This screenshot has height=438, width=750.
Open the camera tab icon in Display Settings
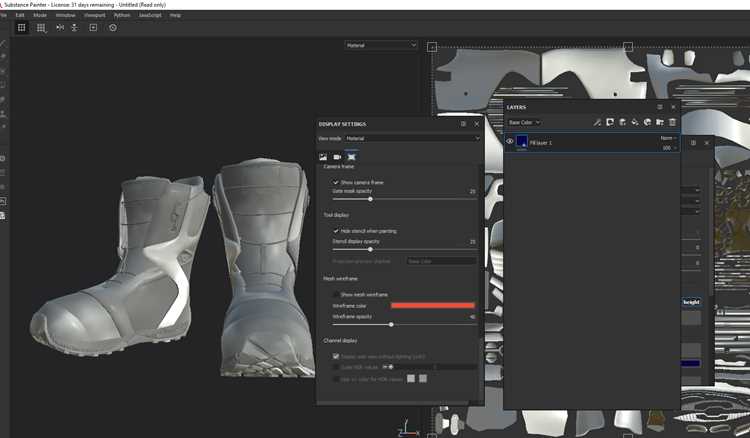click(337, 157)
